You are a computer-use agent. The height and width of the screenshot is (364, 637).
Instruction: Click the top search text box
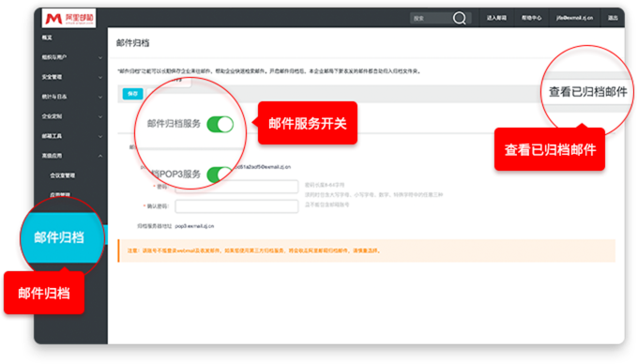431,18
